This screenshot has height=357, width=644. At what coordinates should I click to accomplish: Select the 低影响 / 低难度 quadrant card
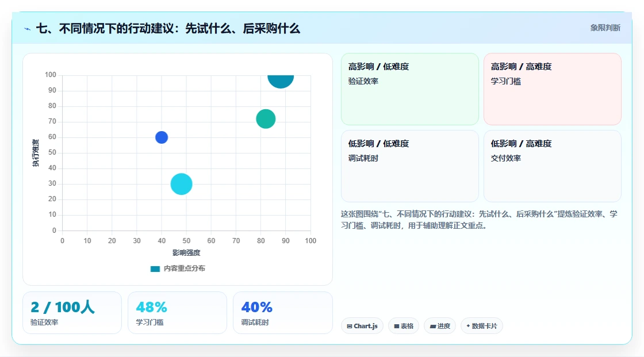(410, 166)
